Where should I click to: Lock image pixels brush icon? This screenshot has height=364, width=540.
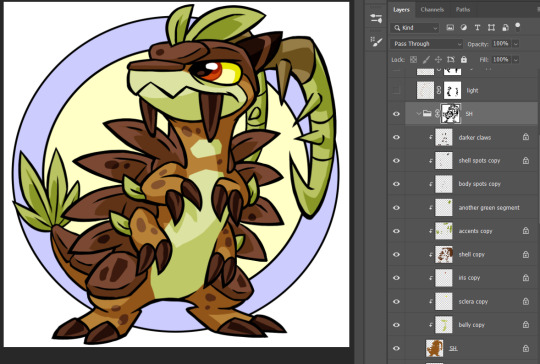(426, 60)
